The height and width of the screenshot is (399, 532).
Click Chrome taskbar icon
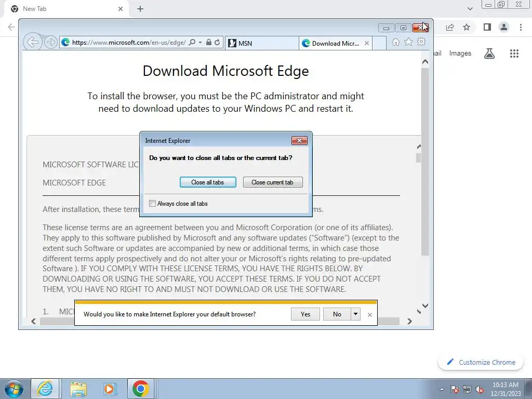tap(140, 389)
